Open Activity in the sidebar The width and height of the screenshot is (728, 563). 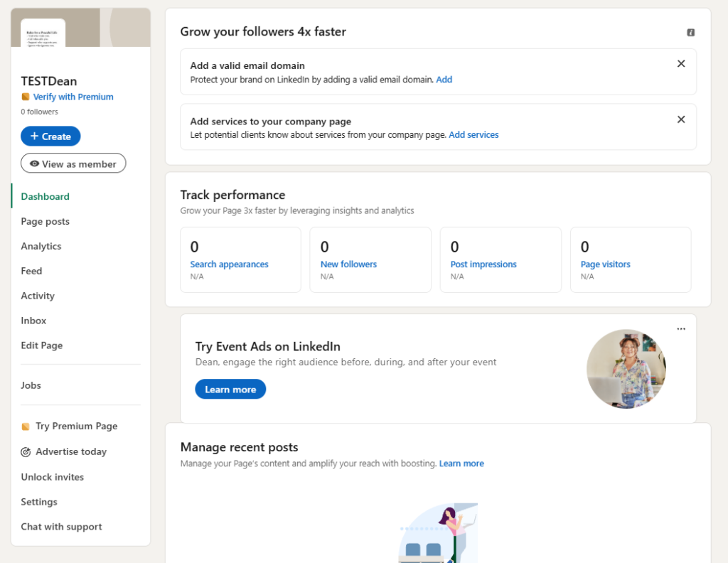click(38, 296)
